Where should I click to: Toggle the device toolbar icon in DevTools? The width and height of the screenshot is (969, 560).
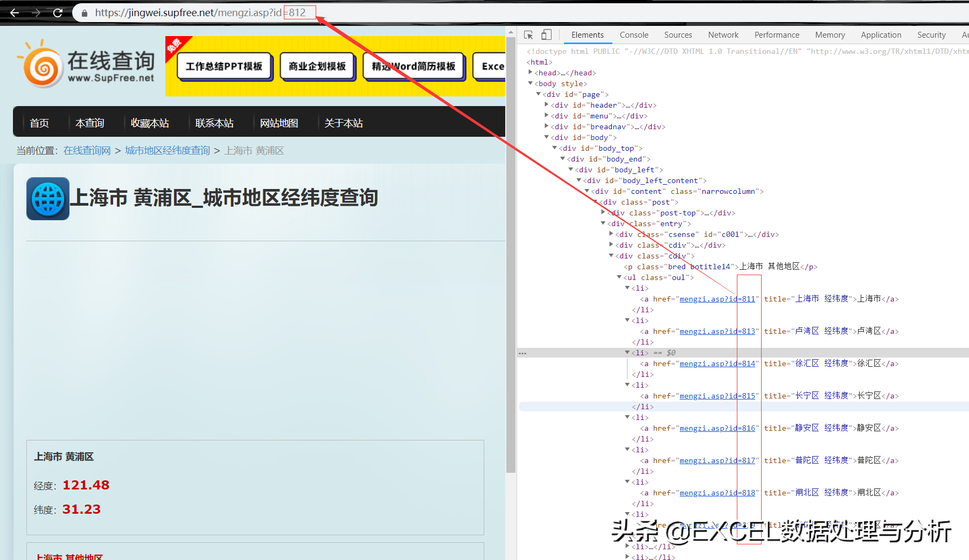[x=546, y=35]
